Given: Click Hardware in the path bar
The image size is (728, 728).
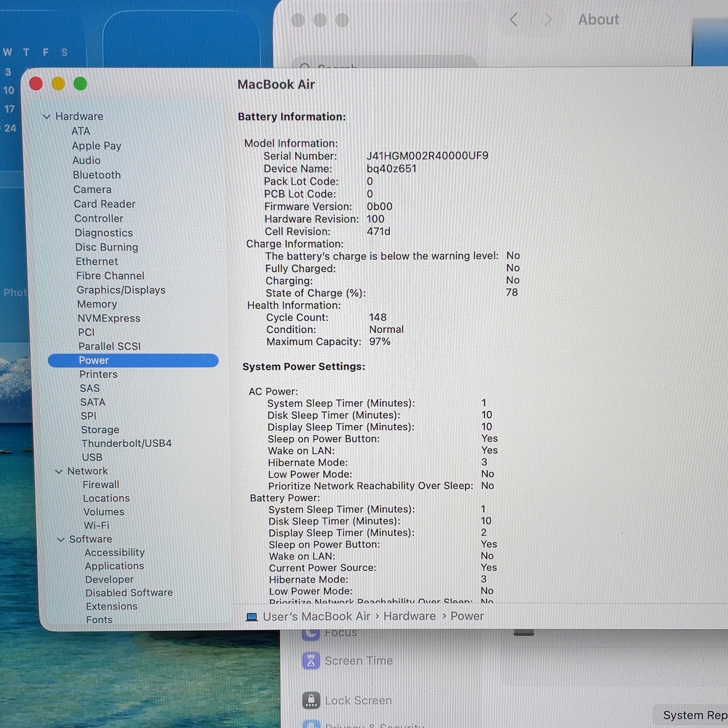Looking at the screenshot, I should tap(410, 616).
